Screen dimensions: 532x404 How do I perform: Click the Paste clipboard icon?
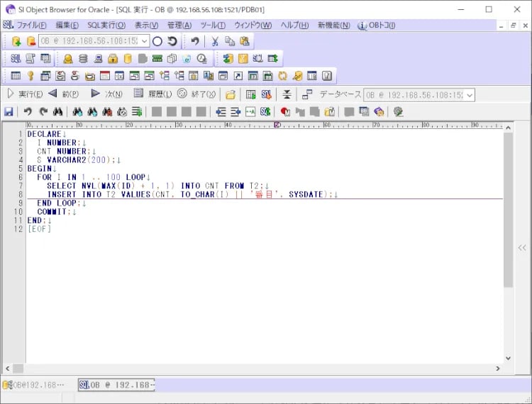(244, 41)
